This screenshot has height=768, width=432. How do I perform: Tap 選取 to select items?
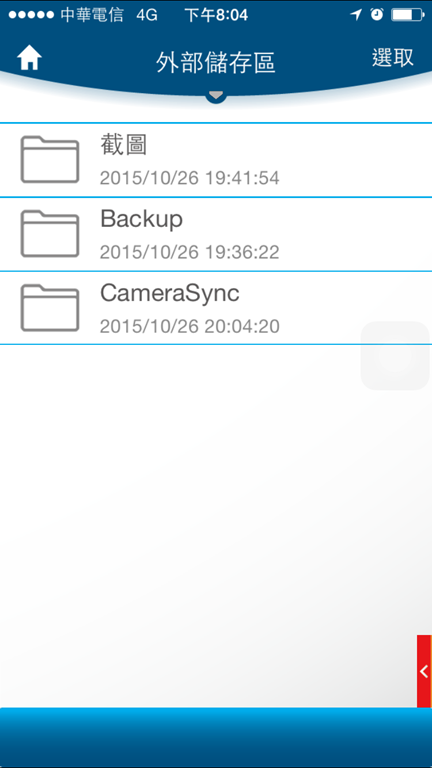pyautogui.click(x=392, y=58)
